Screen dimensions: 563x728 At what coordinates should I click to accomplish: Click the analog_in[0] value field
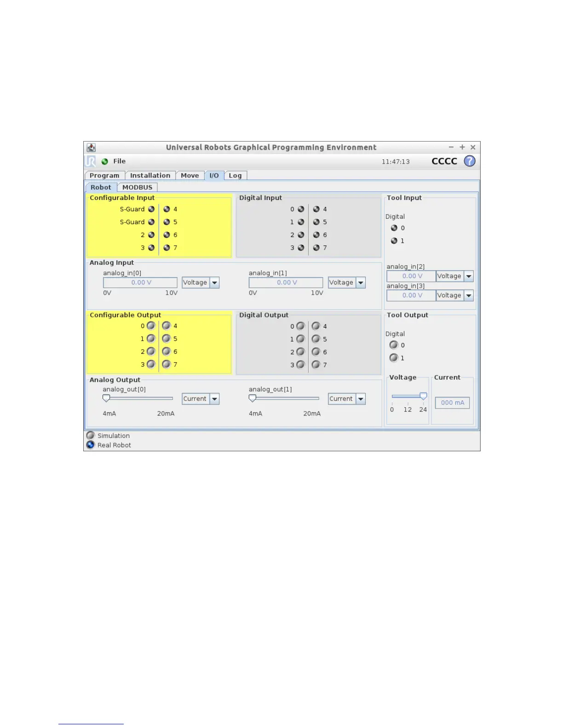(x=140, y=283)
